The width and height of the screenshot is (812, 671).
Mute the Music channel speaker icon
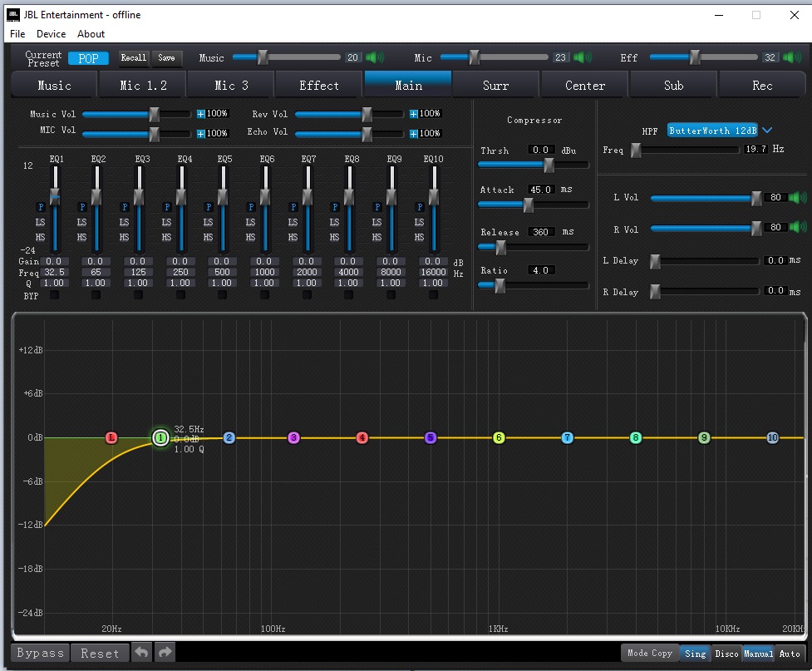pyautogui.click(x=376, y=57)
